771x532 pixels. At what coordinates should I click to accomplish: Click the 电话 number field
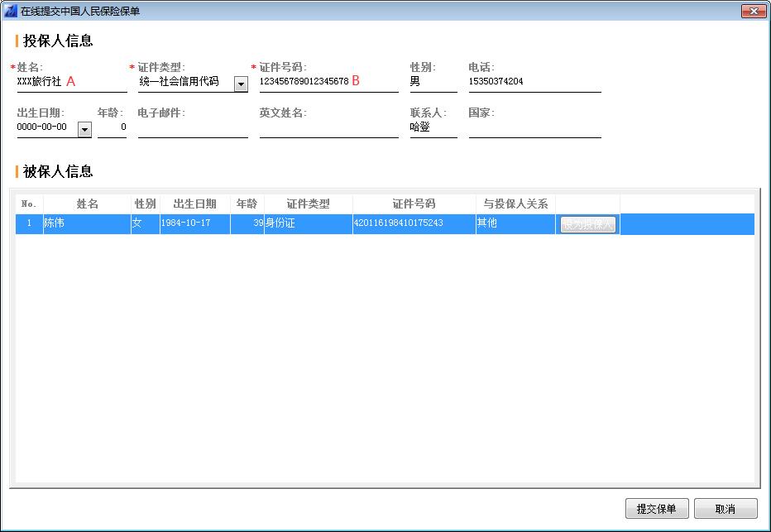(x=534, y=82)
